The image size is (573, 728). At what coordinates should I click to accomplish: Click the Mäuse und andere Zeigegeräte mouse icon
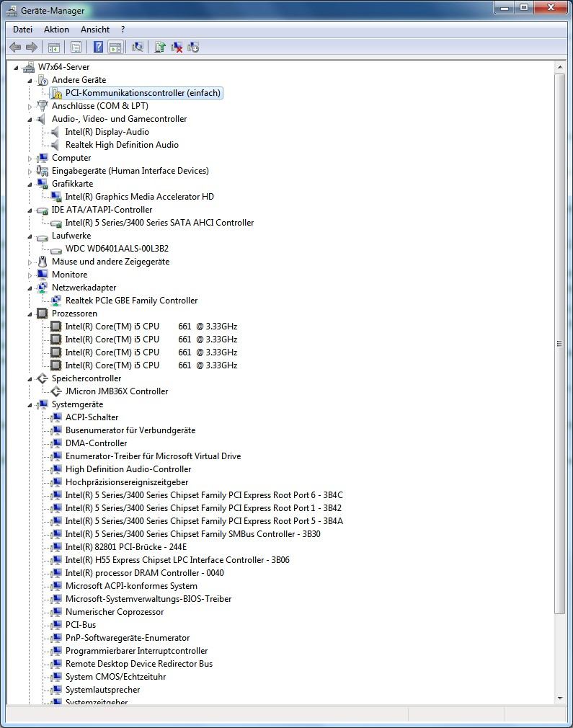(x=43, y=262)
